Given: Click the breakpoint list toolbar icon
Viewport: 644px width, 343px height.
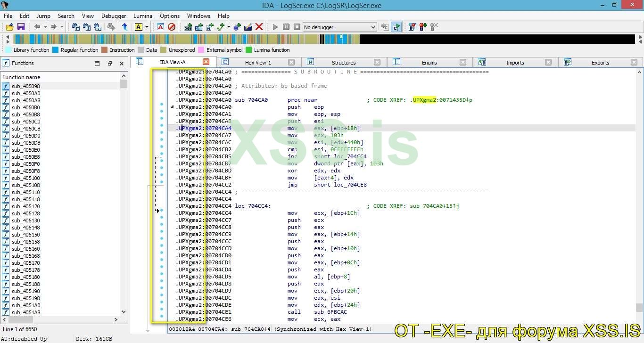Looking at the screenshot, I should [413, 27].
